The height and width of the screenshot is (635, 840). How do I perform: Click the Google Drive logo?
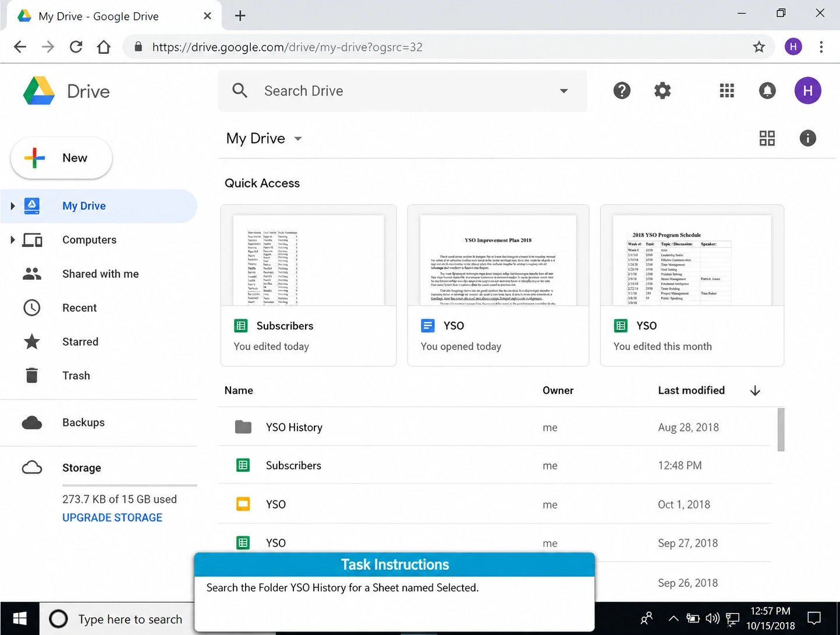tap(39, 91)
